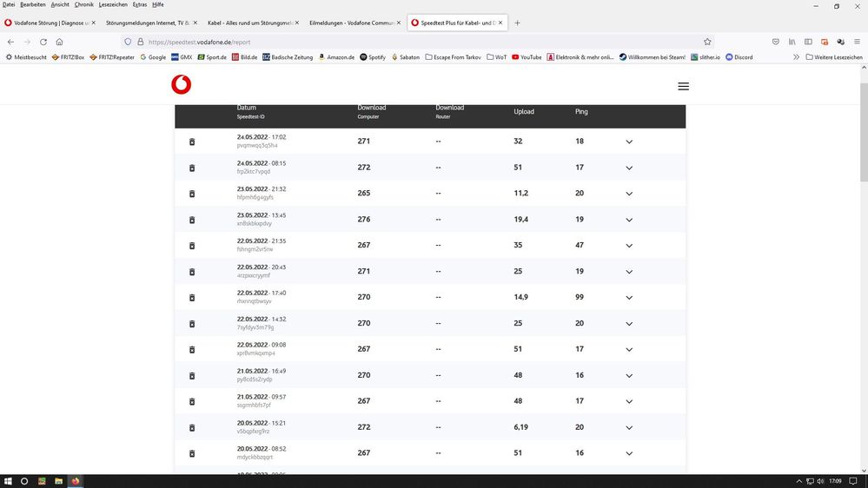This screenshot has height=488, width=868.
Task: Open the Bearbeiten menu
Action: click(33, 4)
